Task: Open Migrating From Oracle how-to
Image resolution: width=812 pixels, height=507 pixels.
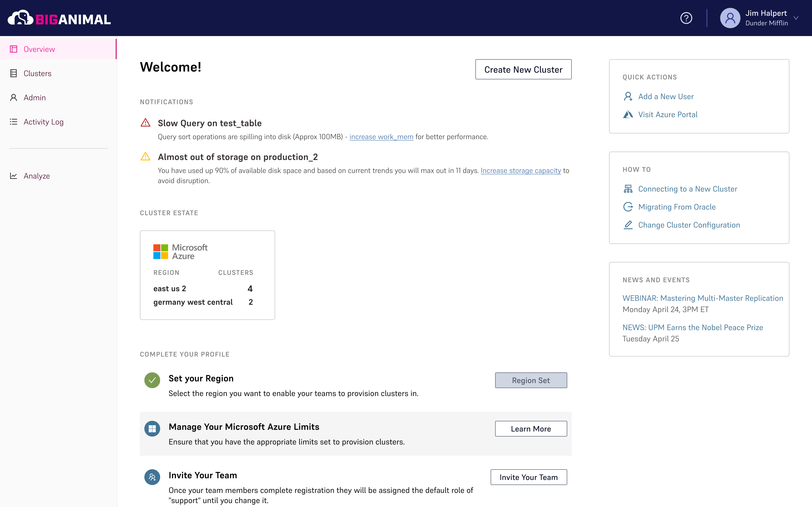Action: click(x=676, y=207)
